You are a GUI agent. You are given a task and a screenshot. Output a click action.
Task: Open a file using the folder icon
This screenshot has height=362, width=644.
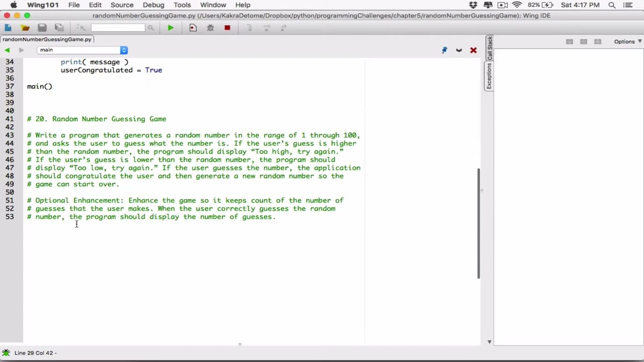click(25, 28)
